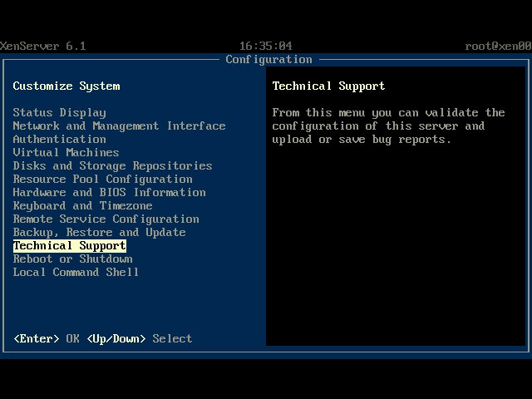The image size is (532, 399).
Task: Select Disks and Storage Repositories
Action: (113, 165)
